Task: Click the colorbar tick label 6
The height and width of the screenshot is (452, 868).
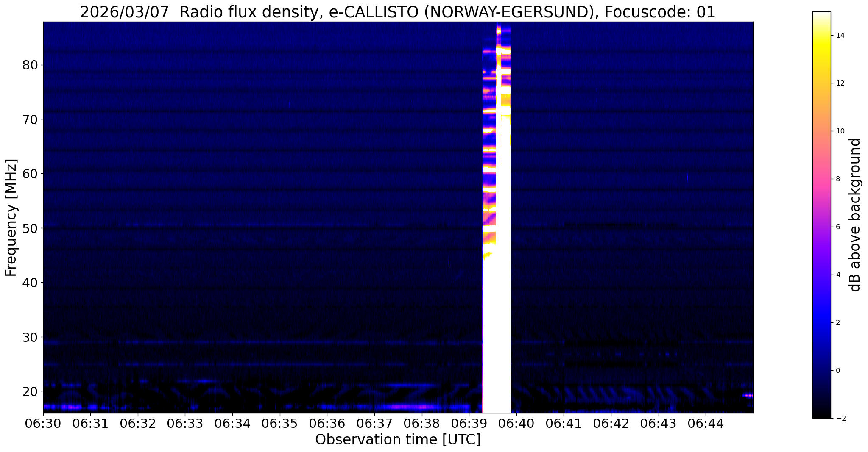Action: point(838,227)
